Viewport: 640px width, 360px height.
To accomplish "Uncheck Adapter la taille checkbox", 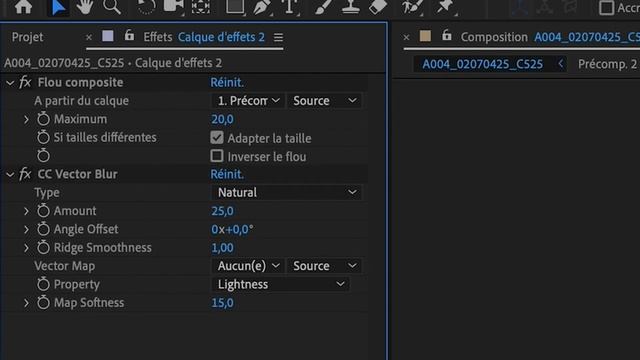I will click(217, 138).
